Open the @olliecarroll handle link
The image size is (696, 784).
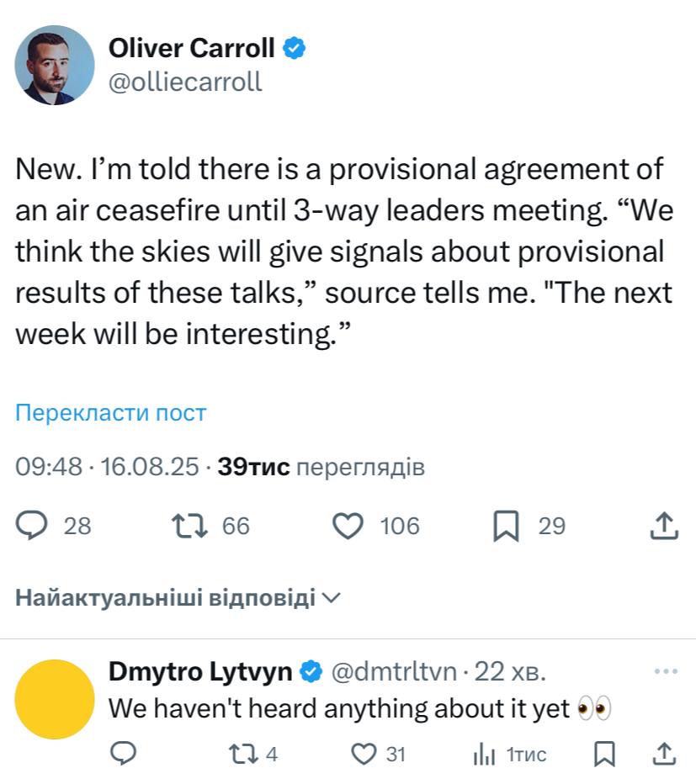tap(186, 82)
